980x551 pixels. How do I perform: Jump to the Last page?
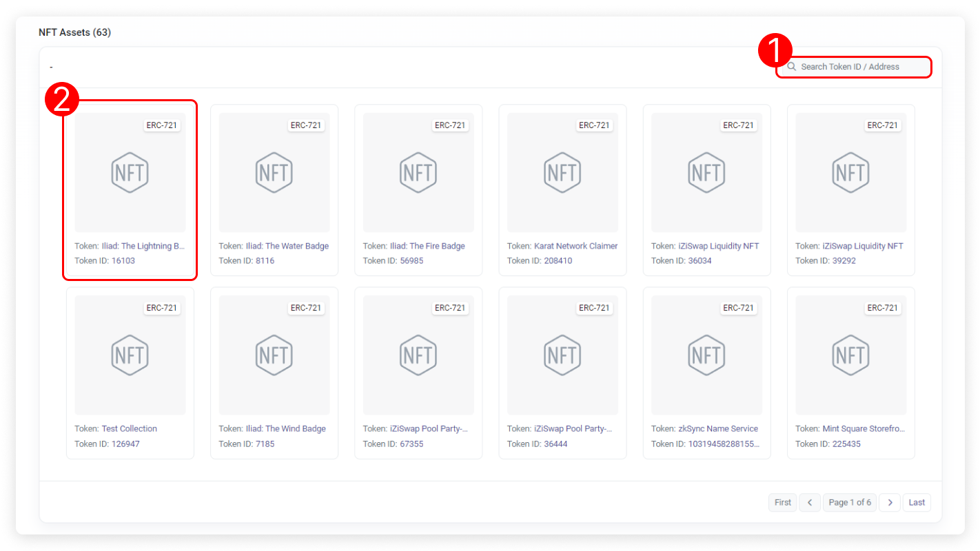917,502
